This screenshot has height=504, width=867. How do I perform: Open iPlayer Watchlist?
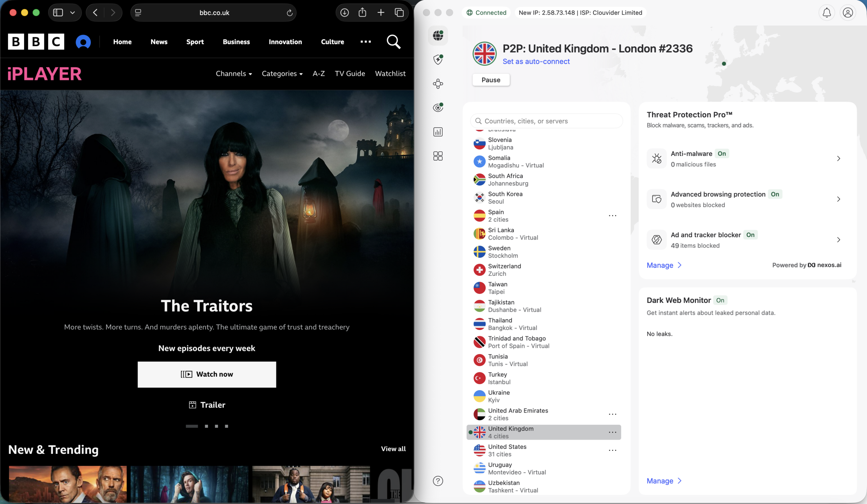[x=390, y=73]
